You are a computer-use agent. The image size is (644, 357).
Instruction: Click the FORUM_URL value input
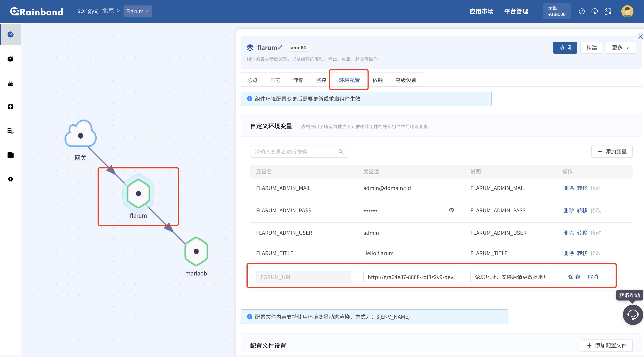(x=411, y=277)
